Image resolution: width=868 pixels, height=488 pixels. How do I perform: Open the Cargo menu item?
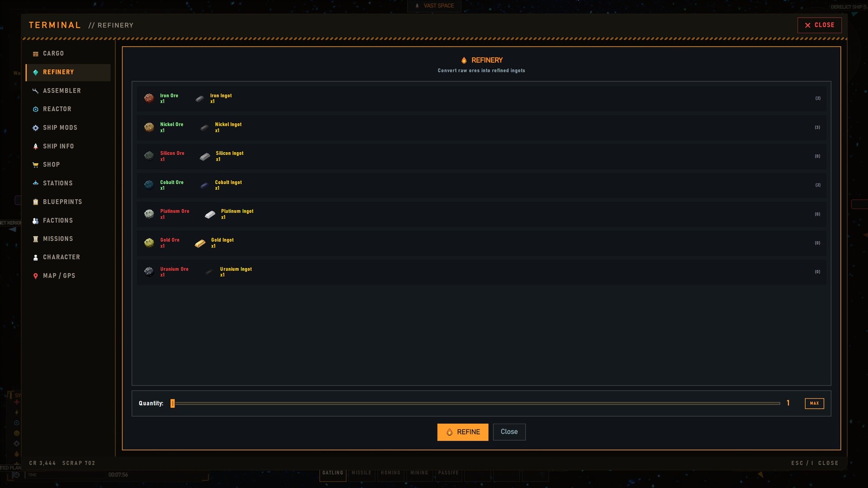coord(68,53)
